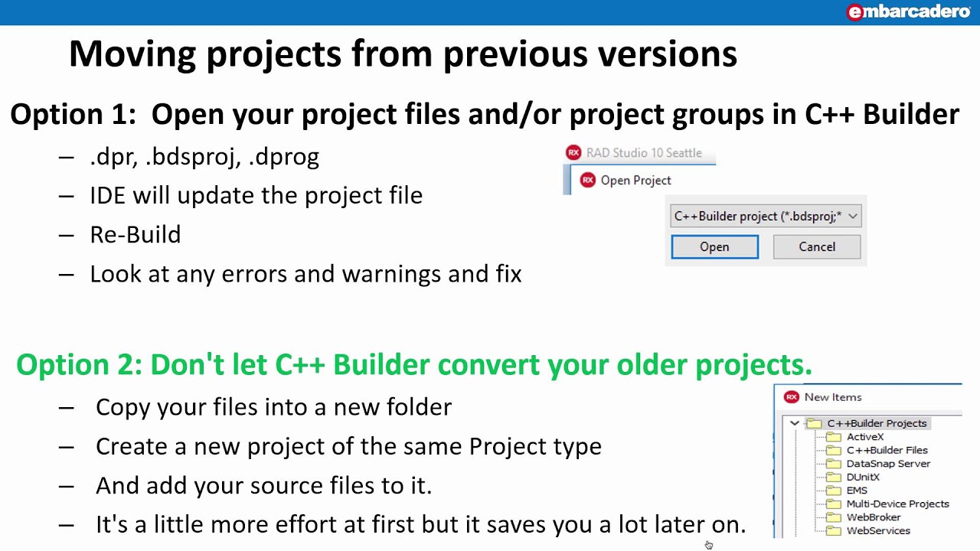Select the WebBroker folder icon
Image resolution: width=980 pixels, height=551 pixels.
tap(834, 517)
